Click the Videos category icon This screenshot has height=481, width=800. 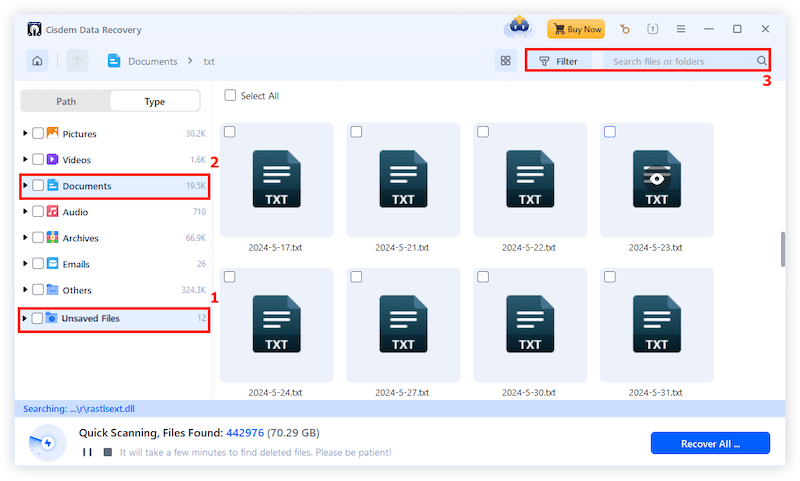(53, 159)
